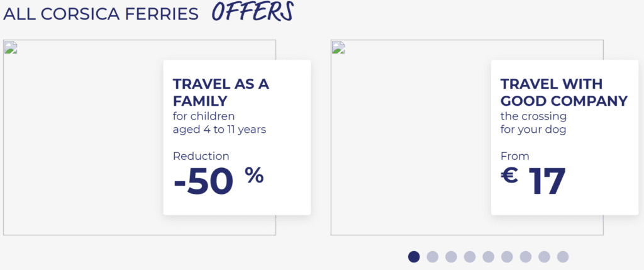The height and width of the screenshot is (270, 644).
Task: Jump to the last carousel dot
Action: [x=563, y=257]
